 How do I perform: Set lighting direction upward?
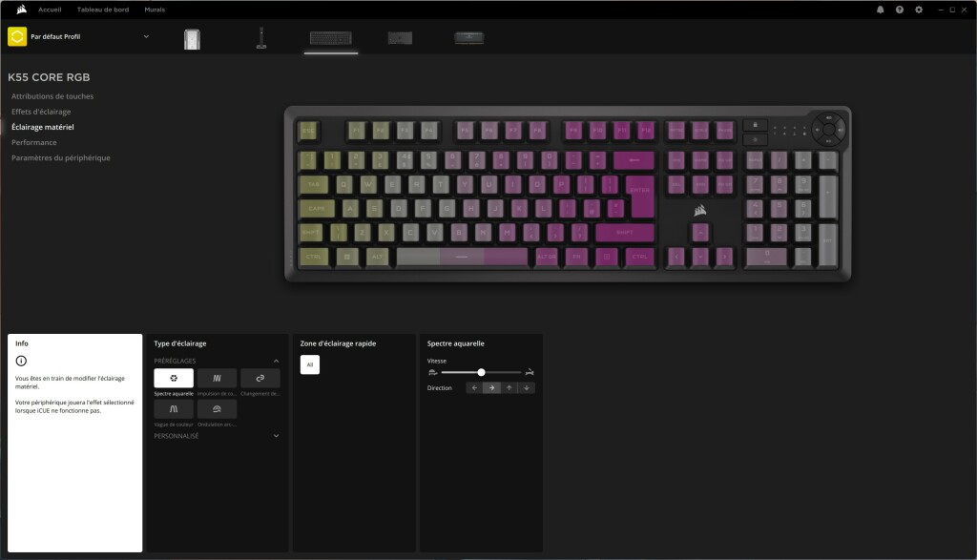[509, 387]
